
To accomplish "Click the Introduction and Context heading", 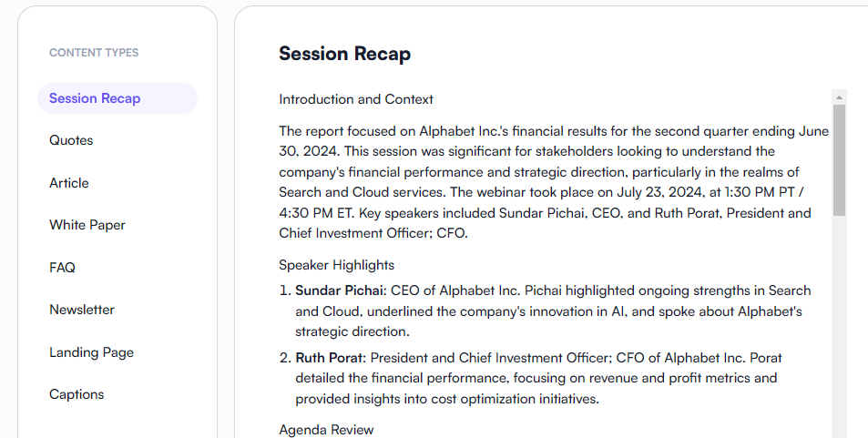I will [x=356, y=99].
